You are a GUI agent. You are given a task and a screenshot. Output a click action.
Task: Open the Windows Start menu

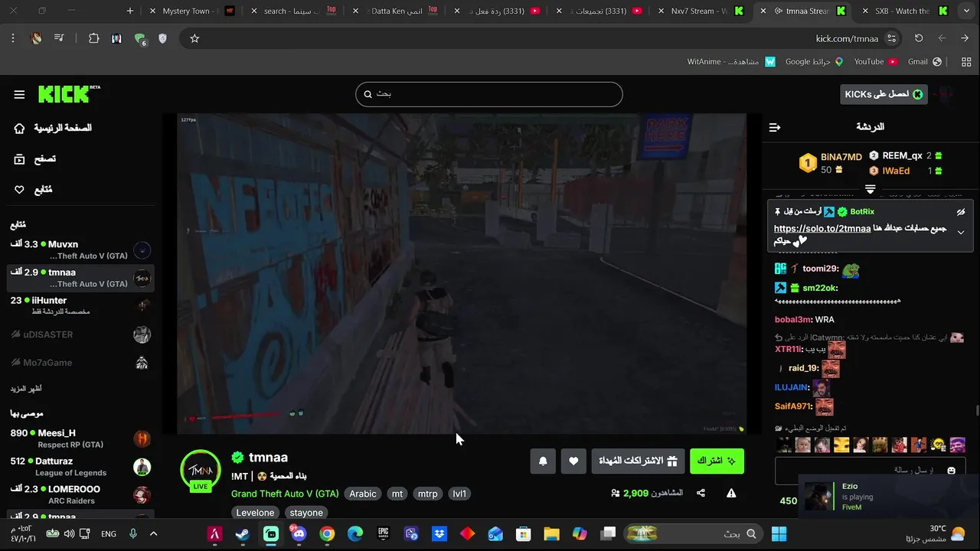point(779,533)
